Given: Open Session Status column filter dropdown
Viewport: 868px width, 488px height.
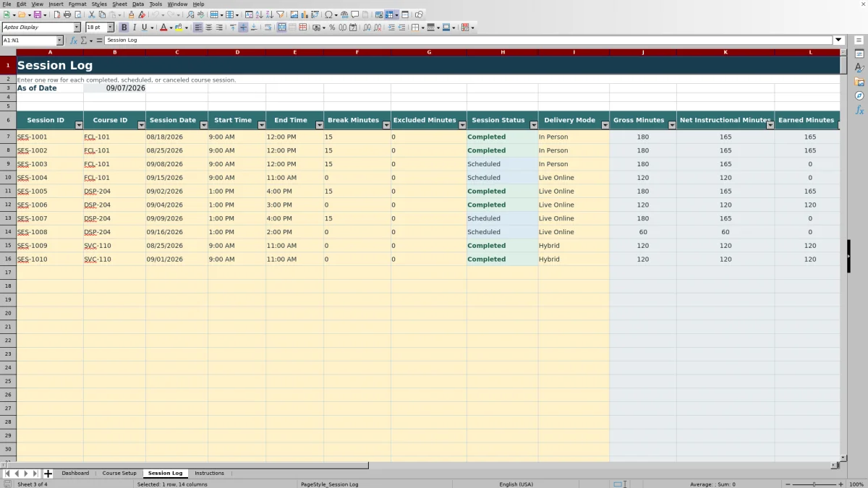Looking at the screenshot, I should [533, 125].
